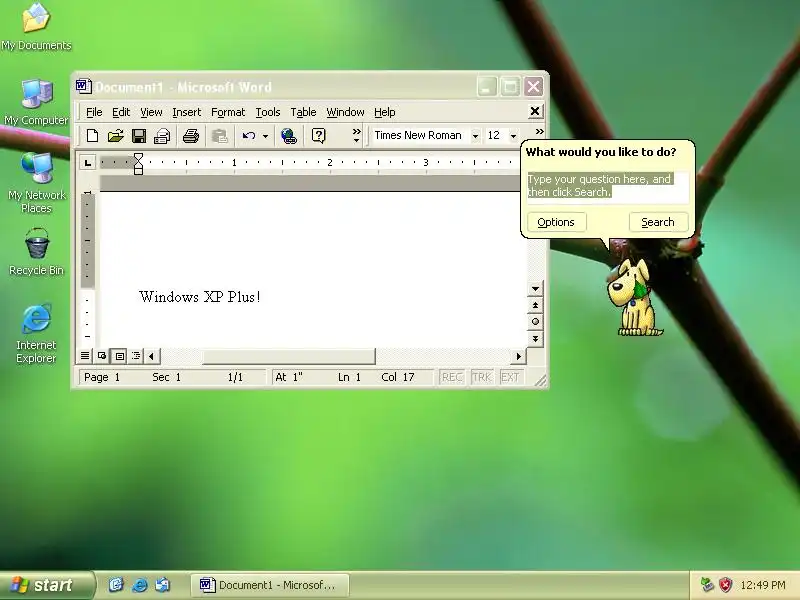Viewport: 800px width, 600px height.
Task: Click the Office Assistant question input field
Action: click(608, 187)
